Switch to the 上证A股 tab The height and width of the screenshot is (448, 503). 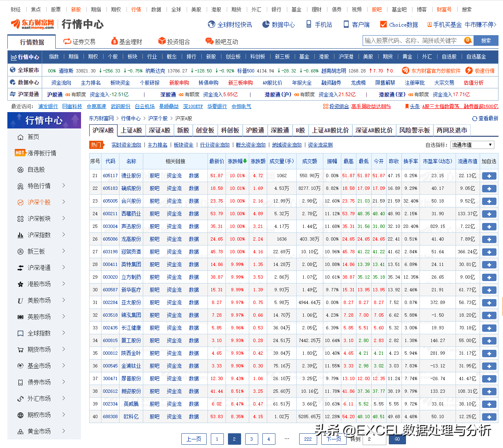point(131,131)
